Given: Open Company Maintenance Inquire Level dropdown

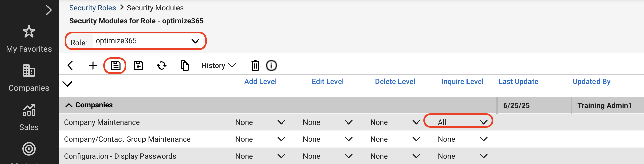Looking at the screenshot, I should (x=462, y=122).
